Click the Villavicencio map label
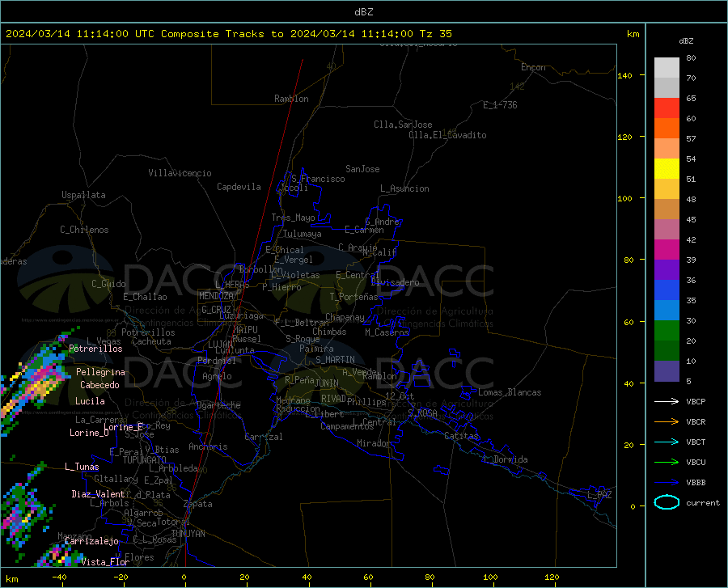 click(180, 173)
